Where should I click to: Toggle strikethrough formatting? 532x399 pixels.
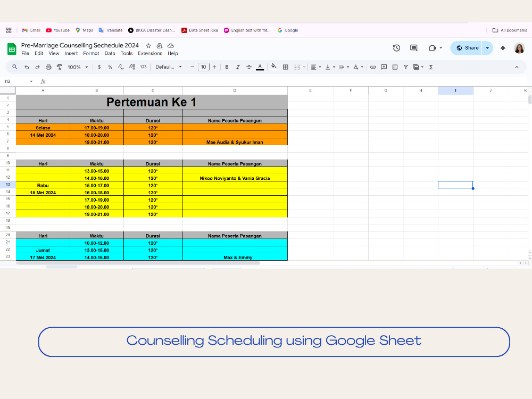[248, 67]
